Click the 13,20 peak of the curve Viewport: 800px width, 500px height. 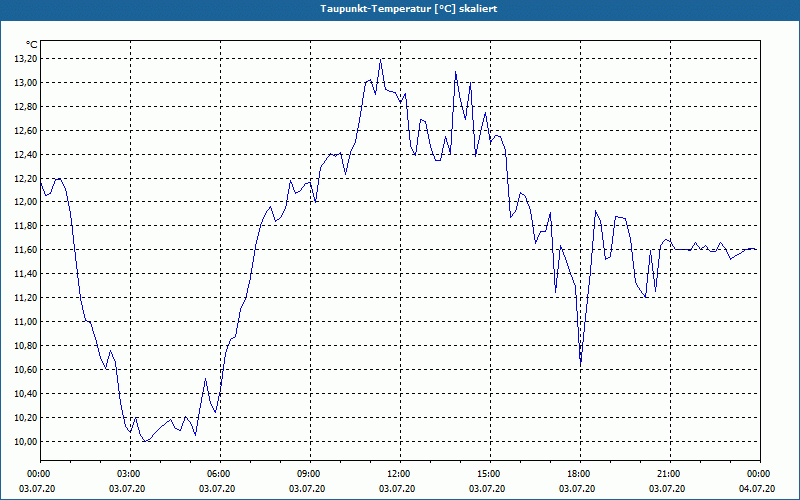(381, 60)
